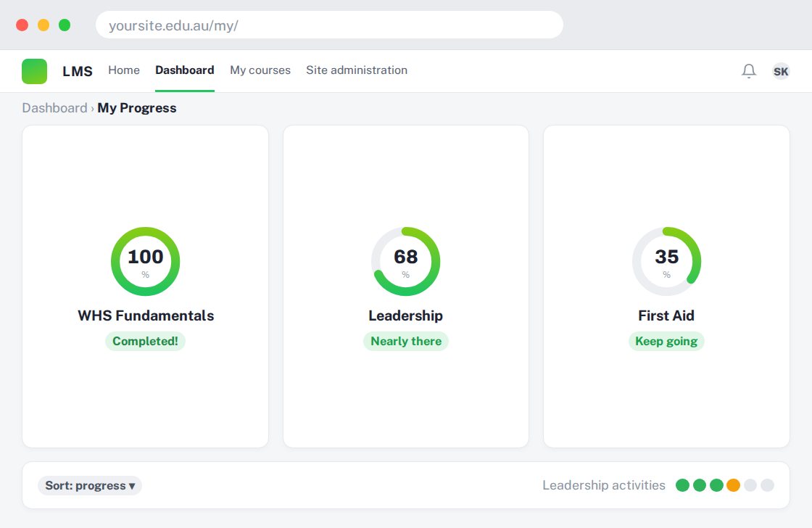Image resolution: width=812 pixels, height=528 pixels.
Task: Select the Dashboard nav tab
Action: pyautogui.click(x=185, y=70)
